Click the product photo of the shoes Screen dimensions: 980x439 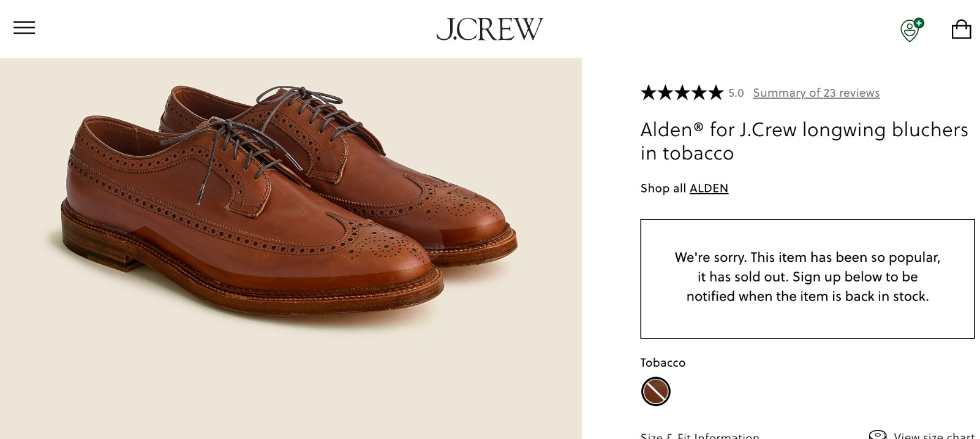pos(291,245)
